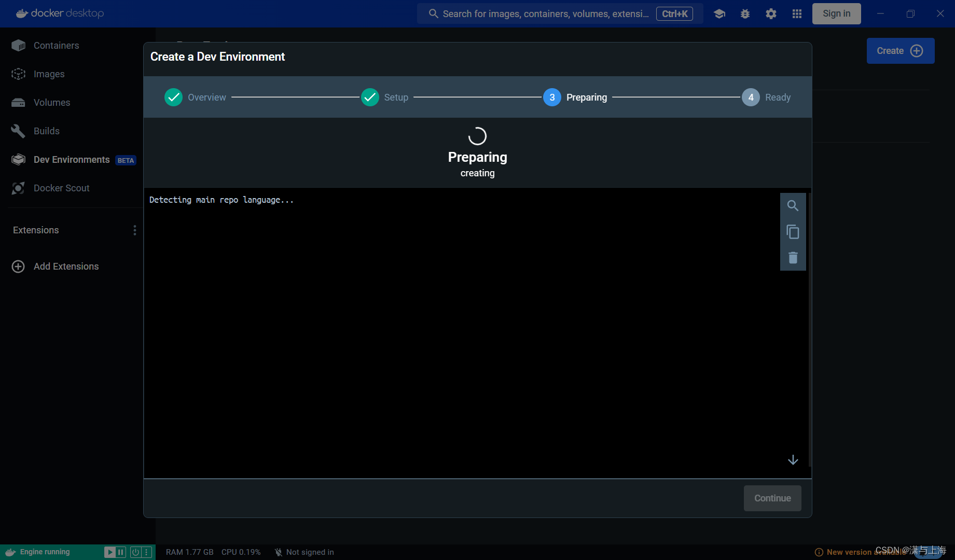Open the Images section
Screen dimensions: 955x560
coord(49,74)
